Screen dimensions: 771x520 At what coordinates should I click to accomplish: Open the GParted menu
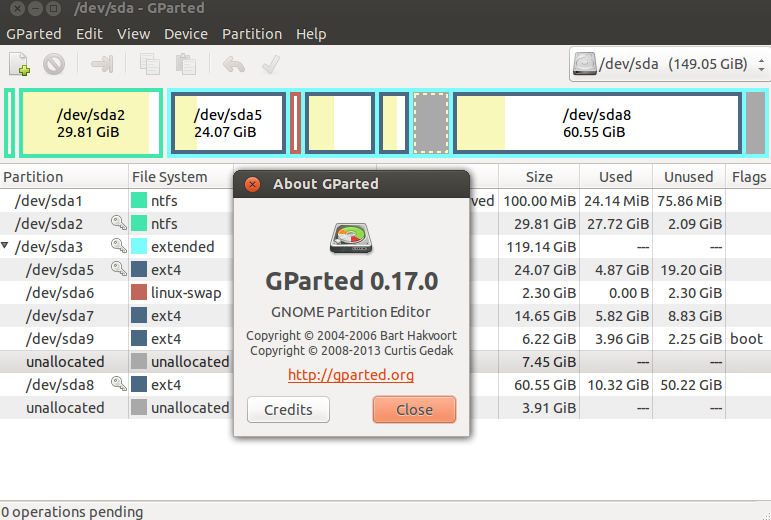(x=33, y=34)
